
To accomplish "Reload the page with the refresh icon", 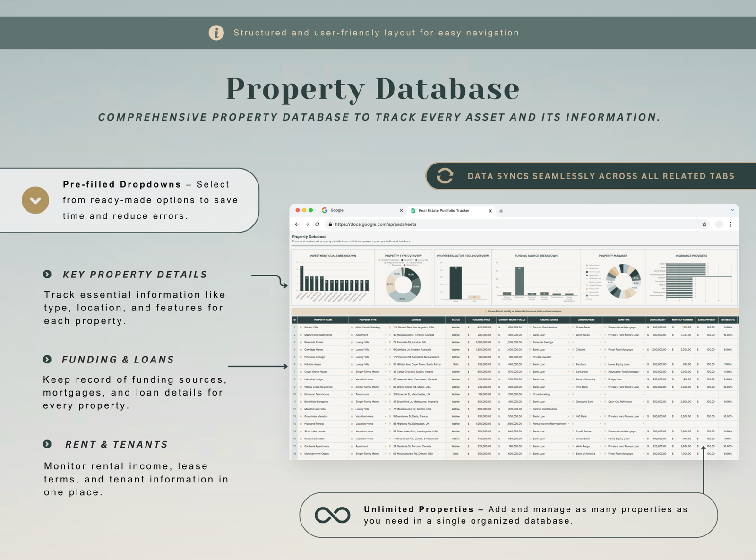I will click(x=318, y=224).
